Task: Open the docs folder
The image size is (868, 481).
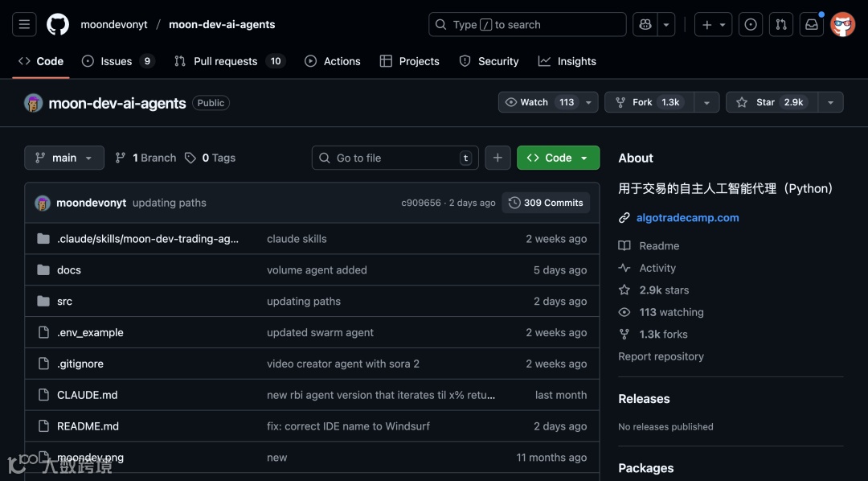Action: point(68,270)
